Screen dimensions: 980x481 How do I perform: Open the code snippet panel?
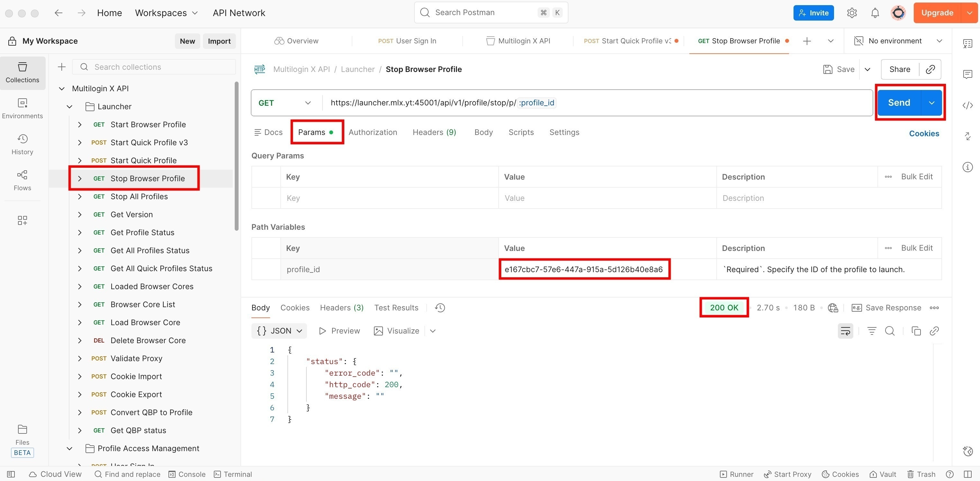click(967, 106)
